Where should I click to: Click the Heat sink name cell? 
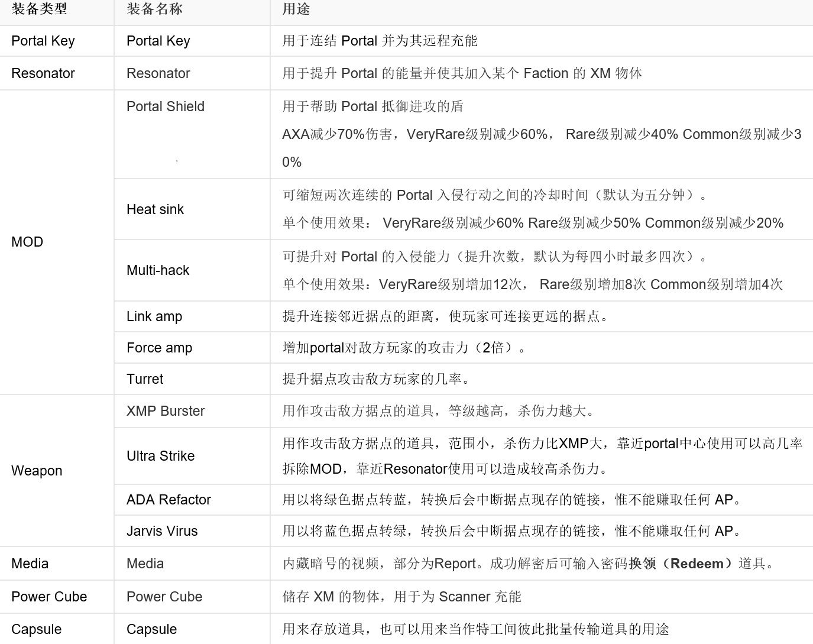[x=155, y=209]
